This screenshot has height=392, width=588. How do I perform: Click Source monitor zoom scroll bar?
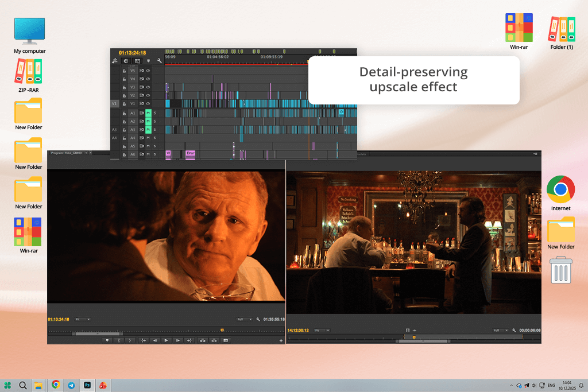coord(423,341)
